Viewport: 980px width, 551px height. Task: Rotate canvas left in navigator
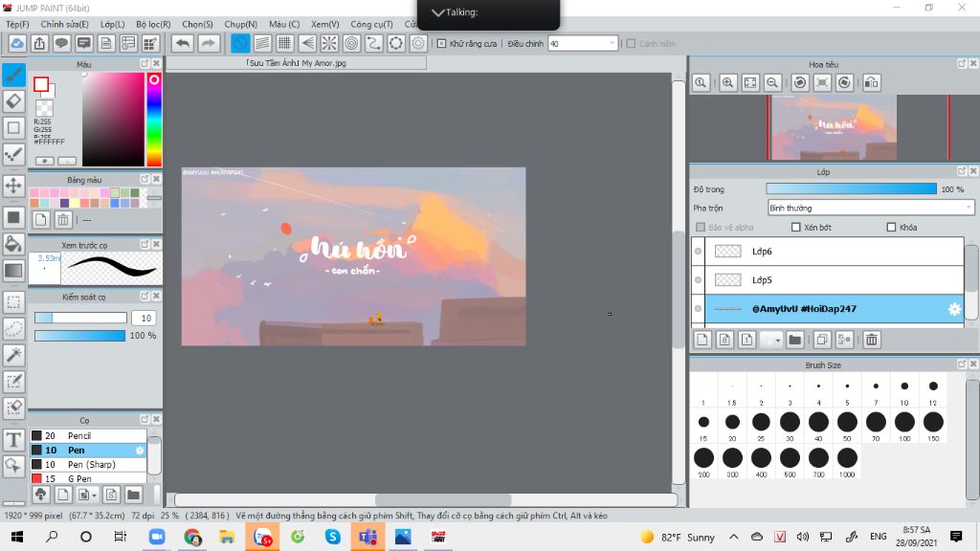(800, 82)
